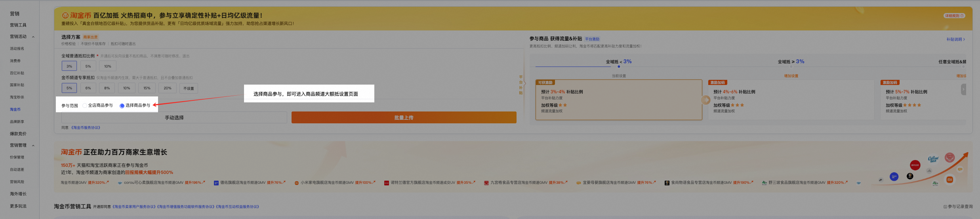Open 爆款竞价 in the sidebar

(x=18, y=134)
